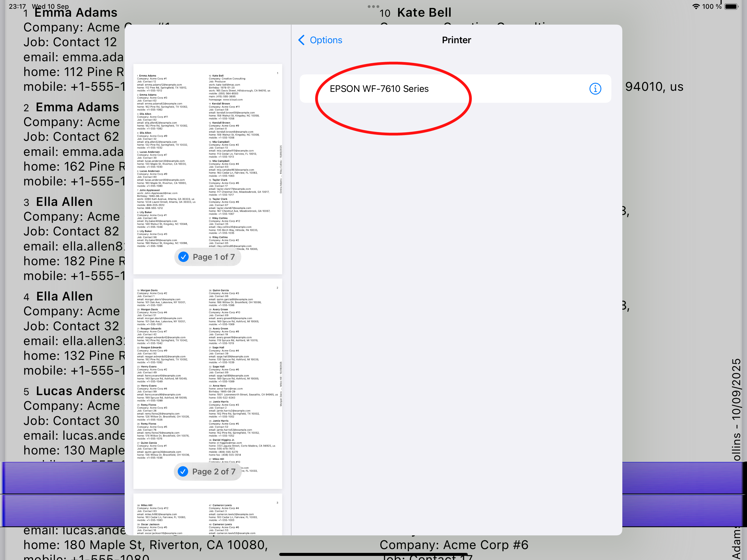Tap the Job: Contact 12 line
Screen dimensions: 747x560
(x=70, y=42)
